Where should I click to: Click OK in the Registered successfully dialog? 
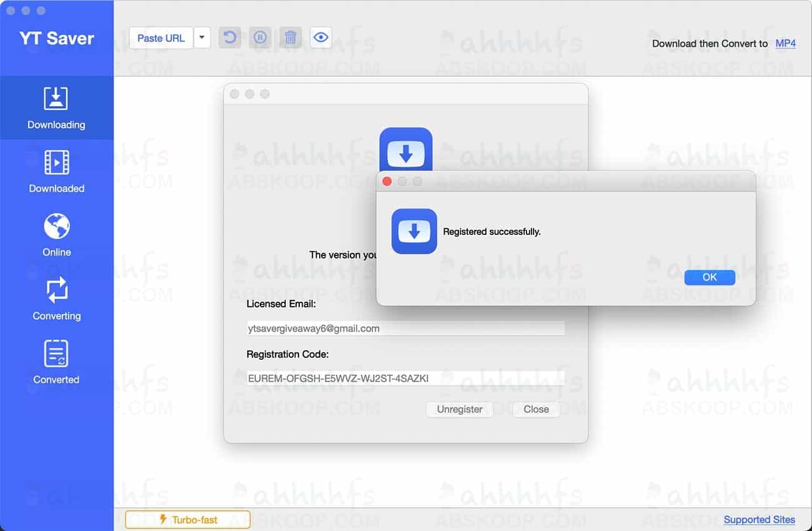[x=710, y=277]
